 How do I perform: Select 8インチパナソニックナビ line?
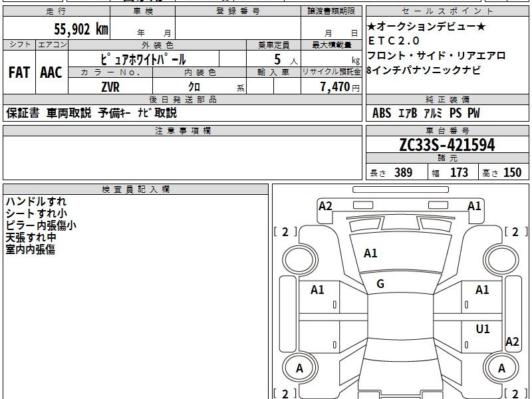(424, 70)
